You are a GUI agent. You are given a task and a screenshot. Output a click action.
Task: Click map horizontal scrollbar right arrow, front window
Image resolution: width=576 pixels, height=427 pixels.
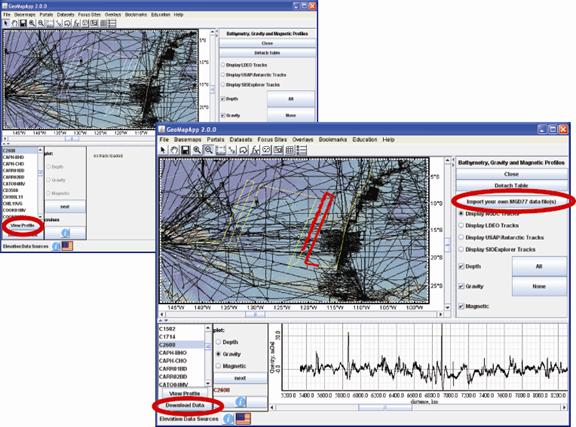440,315
